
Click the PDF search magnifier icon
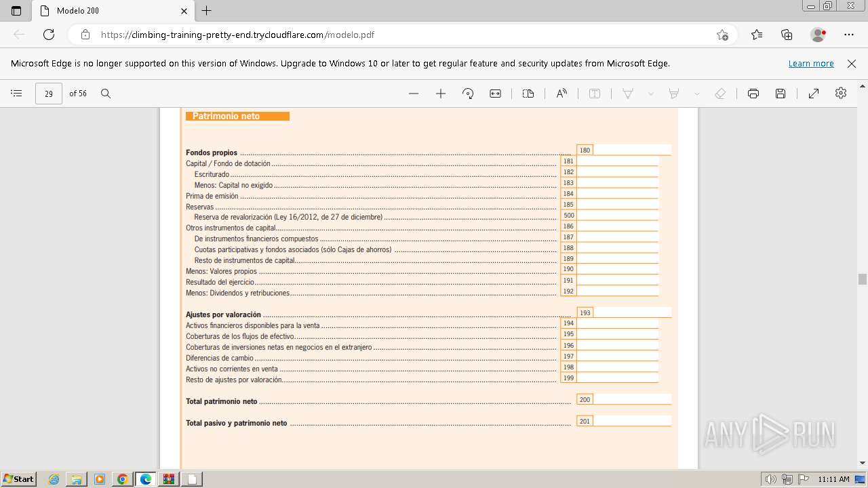[x=106, y=94]
